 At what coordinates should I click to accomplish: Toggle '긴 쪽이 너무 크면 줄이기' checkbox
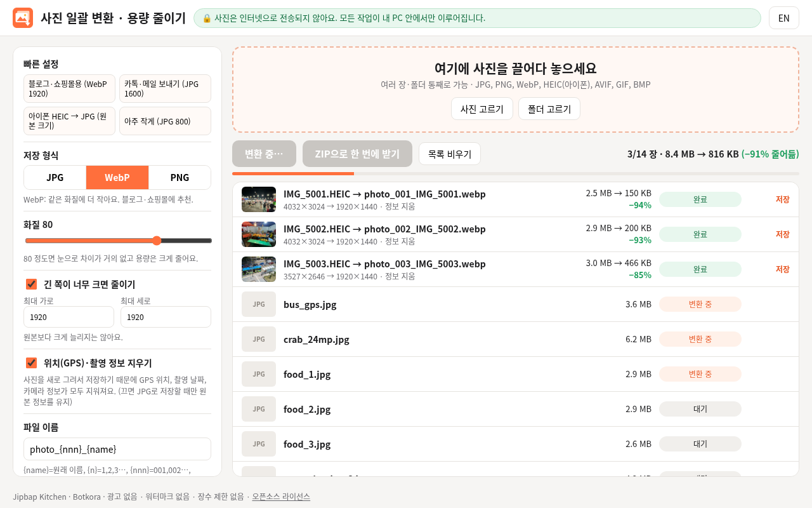(31, 284)
